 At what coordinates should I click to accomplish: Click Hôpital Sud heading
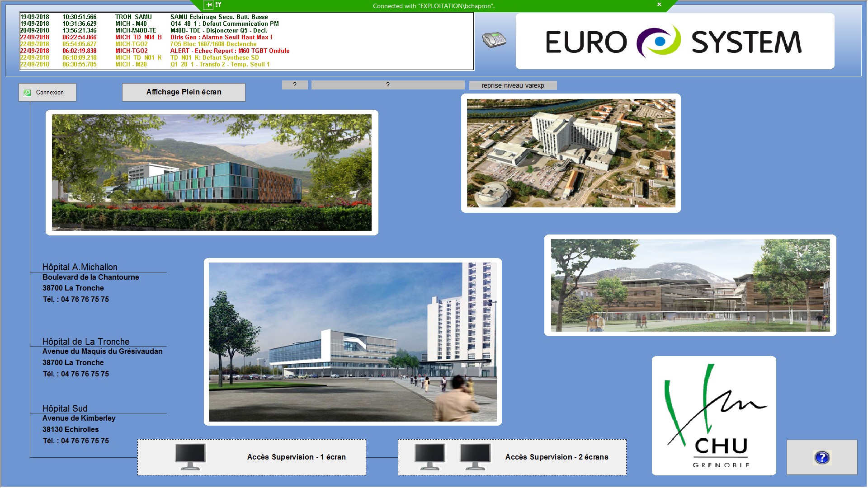click(65, 408)
